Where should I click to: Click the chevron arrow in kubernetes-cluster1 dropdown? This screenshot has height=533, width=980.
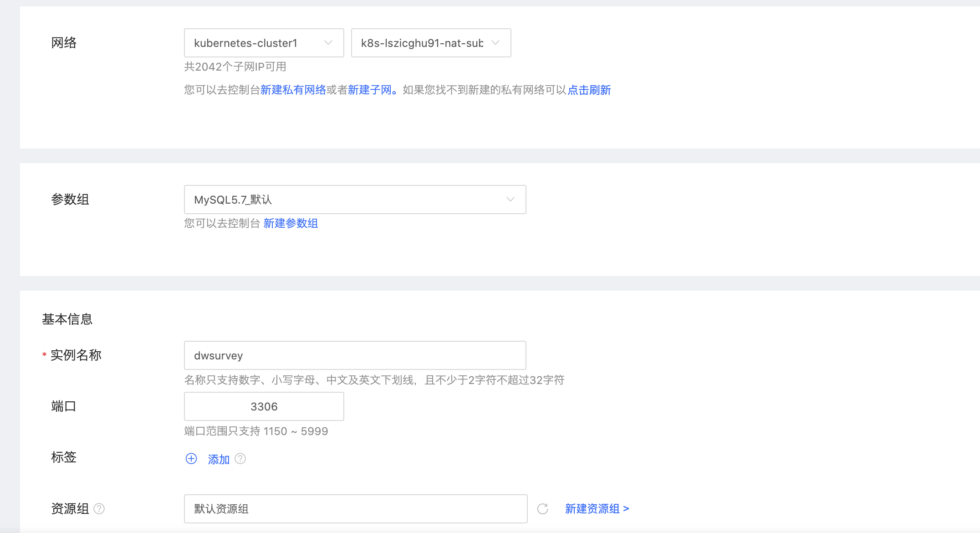coord(328,43)
